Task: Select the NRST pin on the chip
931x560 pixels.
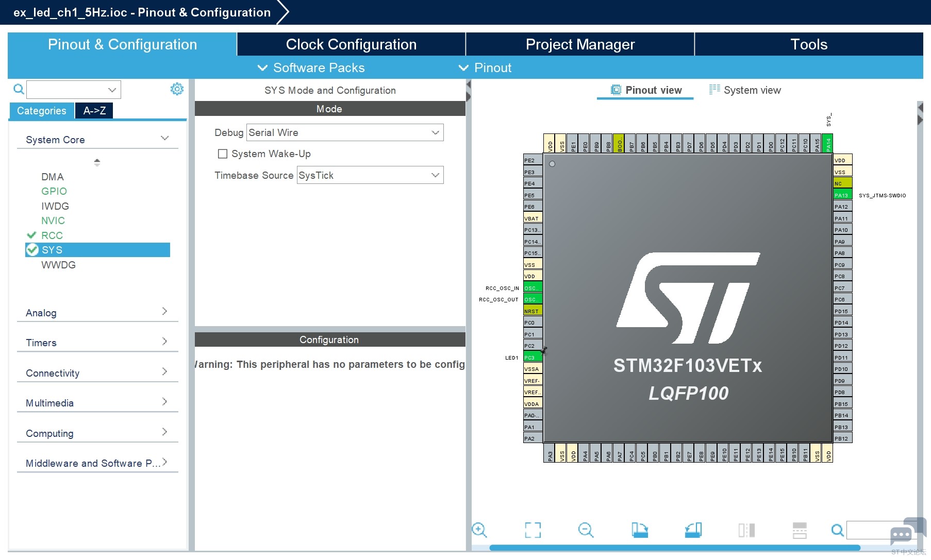Action: (x=533, y=311)
